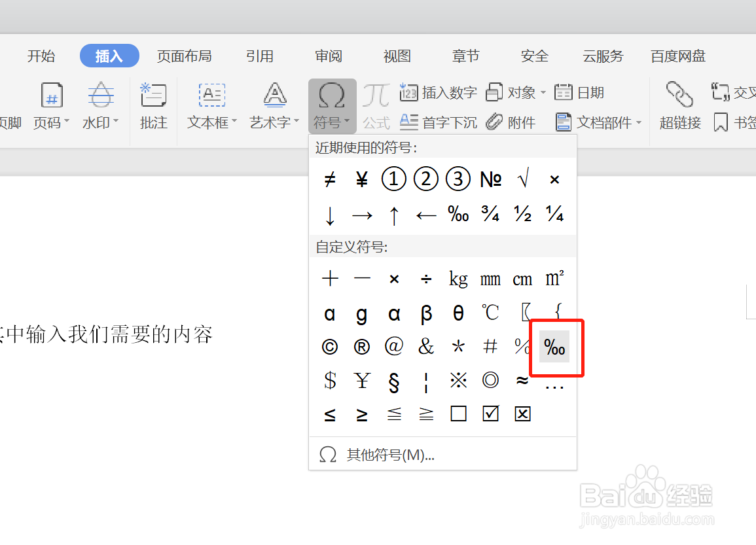The height and width of the screenshot is (545, 756).
Task: Insert the crossed box ☒ symbol
Action: [x=522, y=413]
